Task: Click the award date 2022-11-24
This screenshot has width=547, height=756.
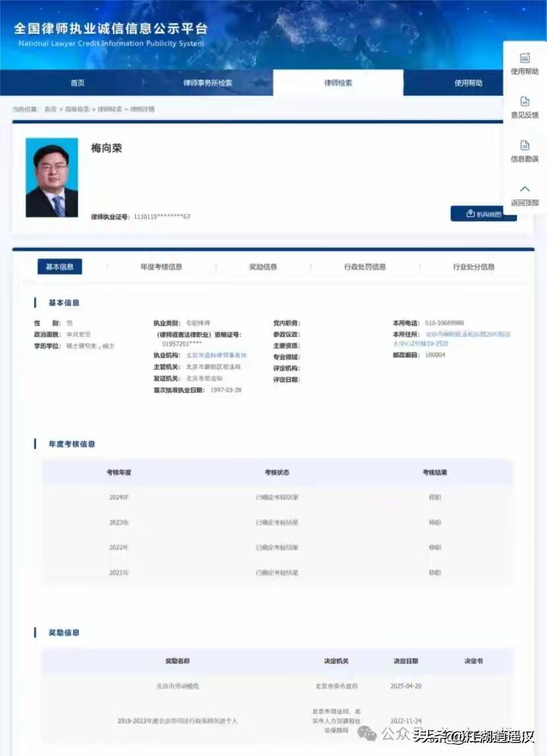Action: (406, 720)
